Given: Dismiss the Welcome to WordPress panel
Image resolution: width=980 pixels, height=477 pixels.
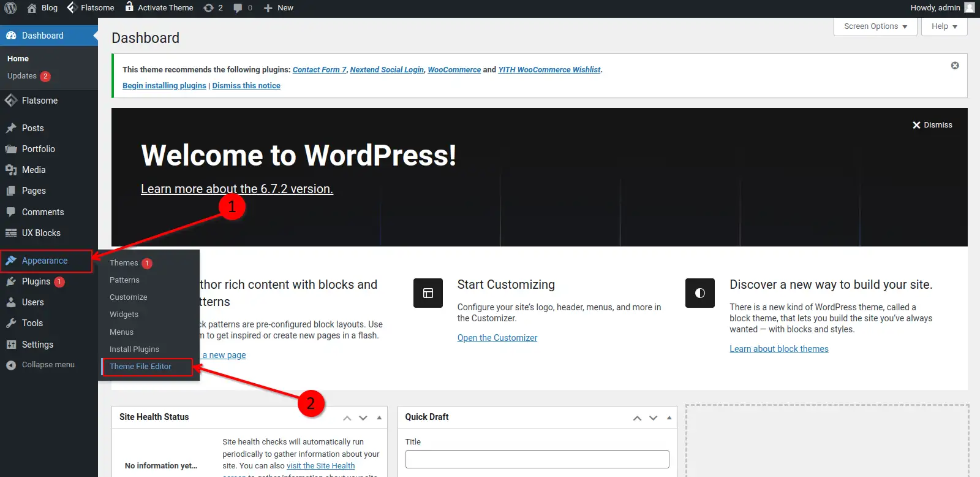Looking at the screenshot, I should (x=932, y=125).
